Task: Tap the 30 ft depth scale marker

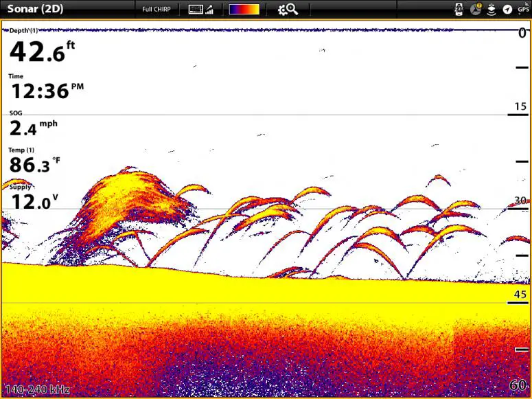Action: click(x=520, y=201)
